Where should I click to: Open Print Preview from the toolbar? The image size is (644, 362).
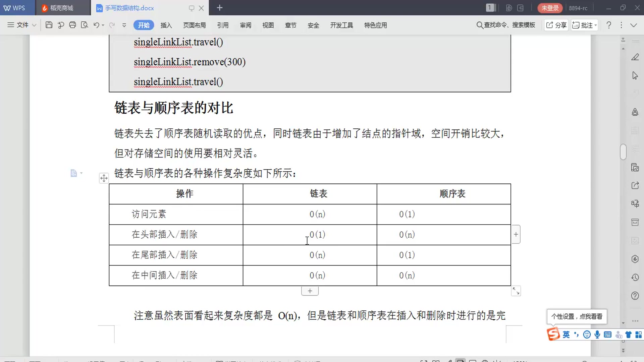(x=85, y=25)
